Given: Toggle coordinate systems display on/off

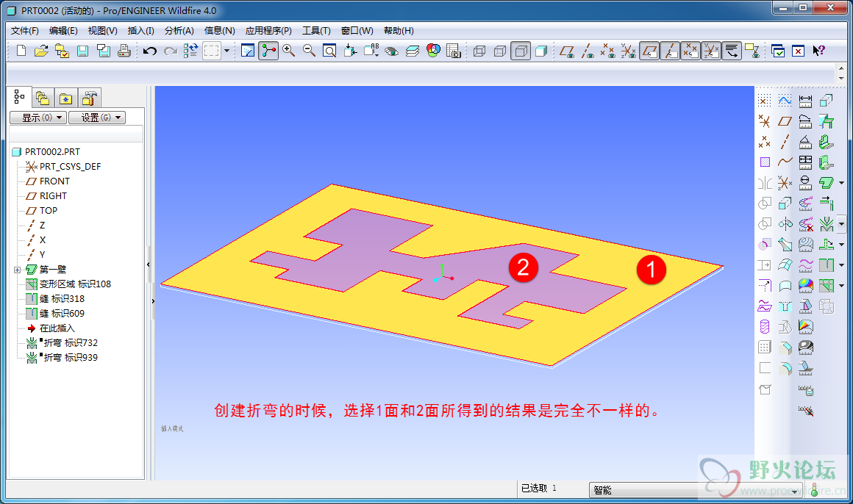Looking at the screenshot, I should coord(711,51).
